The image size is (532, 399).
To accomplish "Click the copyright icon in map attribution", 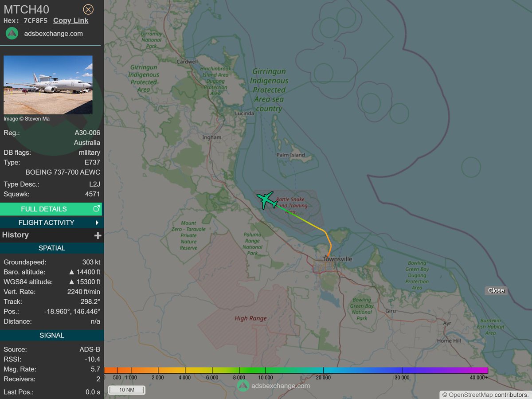I will 444,394.
